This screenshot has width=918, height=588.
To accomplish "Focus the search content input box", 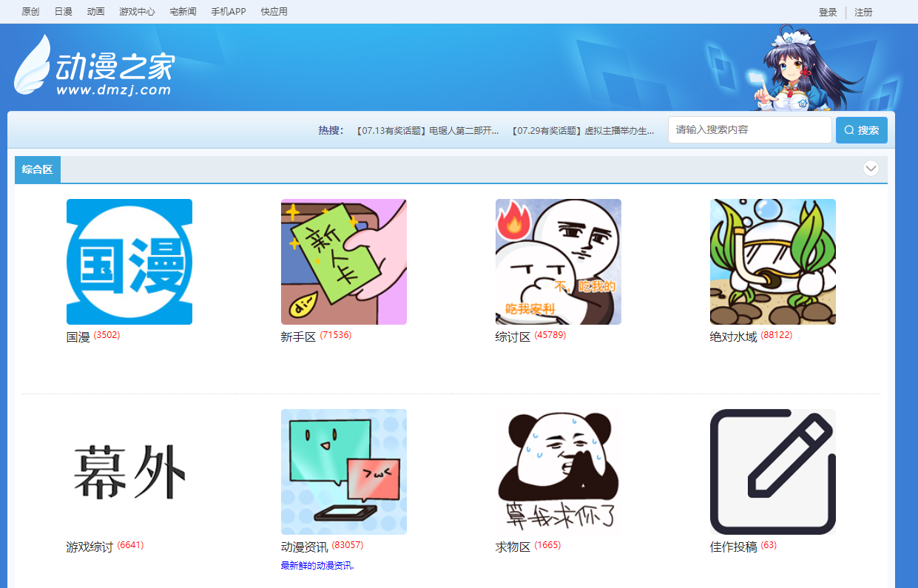I will (x=750, y=130).
